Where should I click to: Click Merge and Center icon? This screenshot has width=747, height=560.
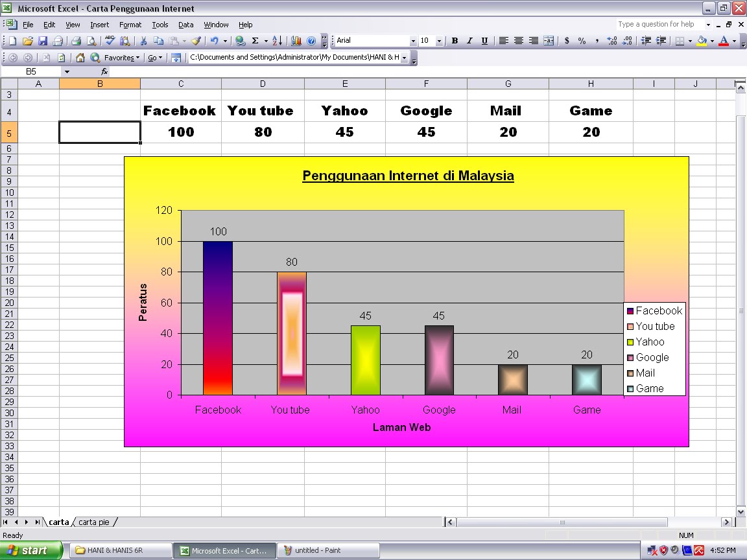tap(549, 41)
